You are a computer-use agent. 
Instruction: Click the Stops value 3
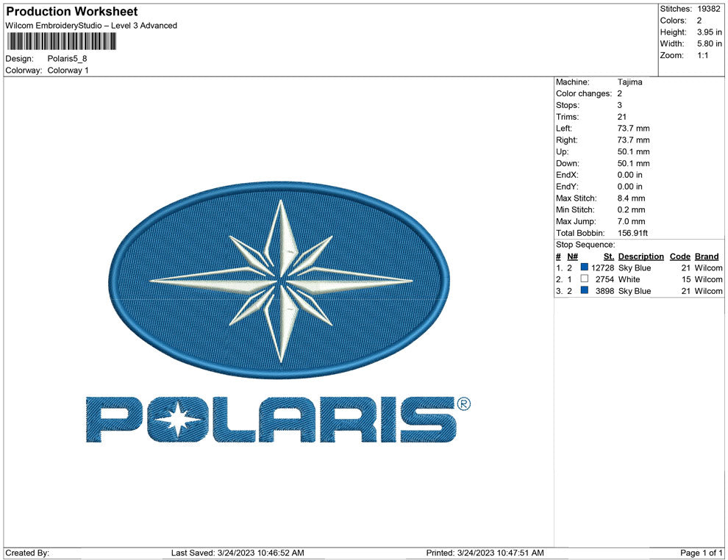coord(619,105)
